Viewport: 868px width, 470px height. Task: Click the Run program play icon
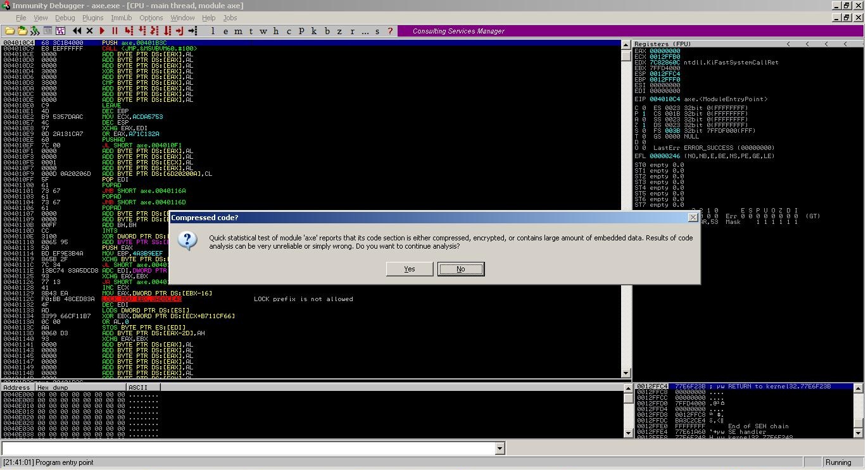point(102,30)
